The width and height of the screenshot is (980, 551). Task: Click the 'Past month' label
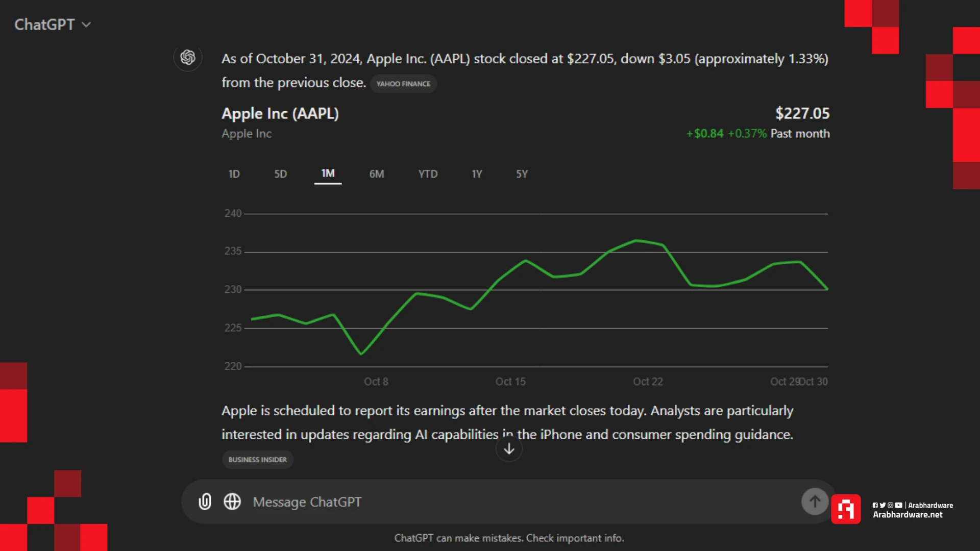tap(800, 134)
